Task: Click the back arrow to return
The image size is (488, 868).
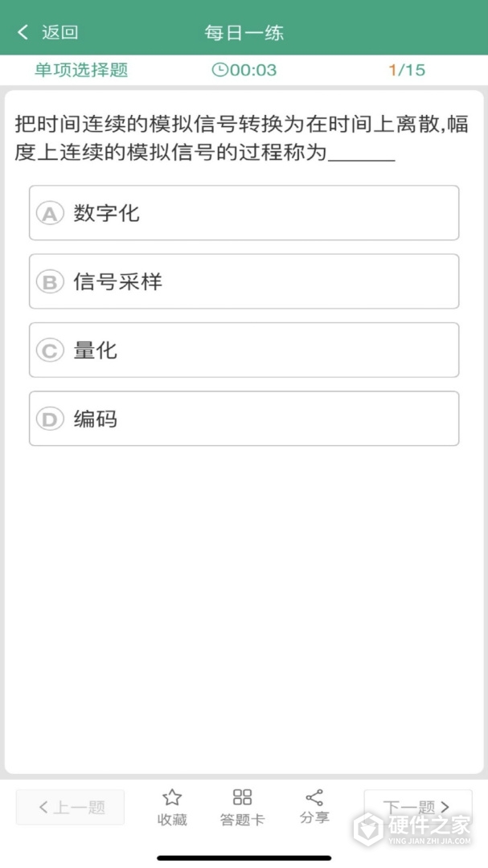Action: tap(22, 31)
